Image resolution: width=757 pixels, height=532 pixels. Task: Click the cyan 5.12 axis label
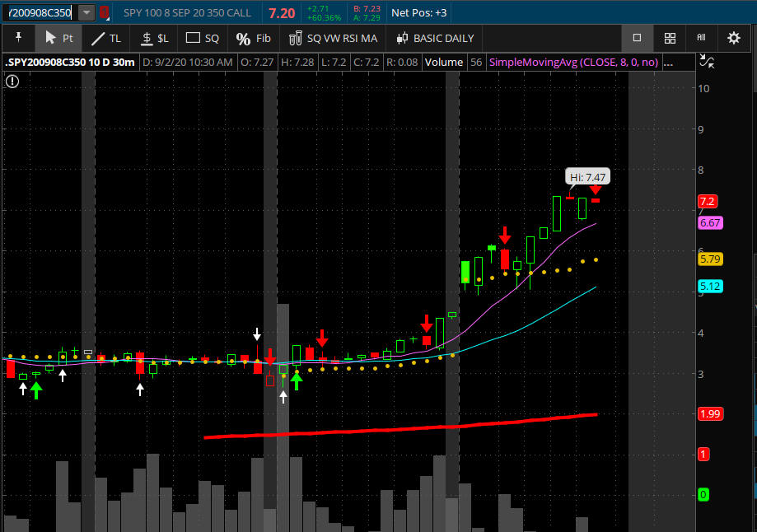tap(710, 287)
